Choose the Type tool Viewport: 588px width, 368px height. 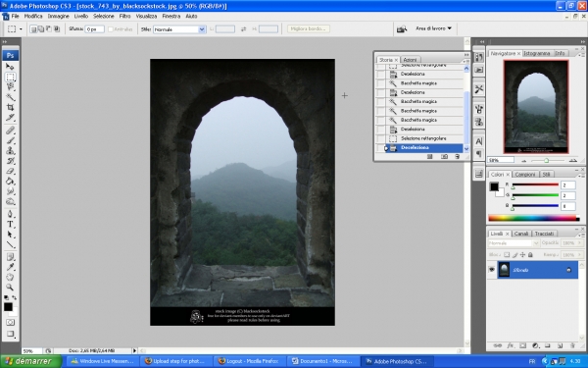pyautogui.click(x=10, y=225)
